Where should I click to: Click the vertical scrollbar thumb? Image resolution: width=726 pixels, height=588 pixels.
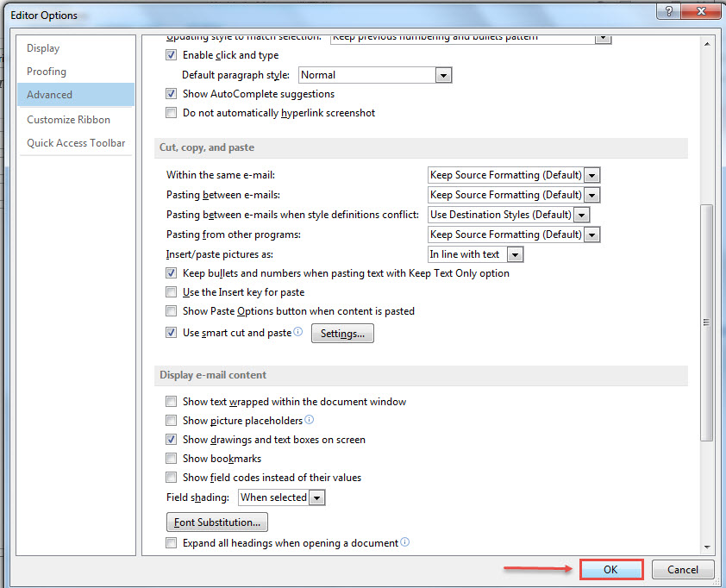[x=706, y=322]
